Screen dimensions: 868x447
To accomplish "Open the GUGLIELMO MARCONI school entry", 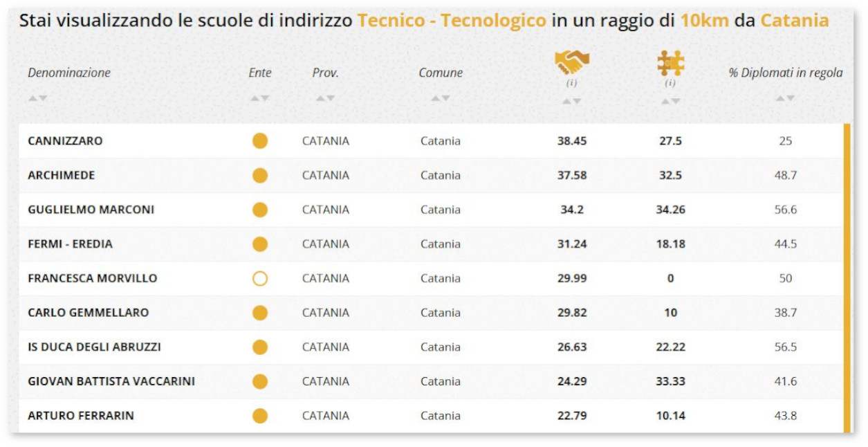I will (91, 210).
